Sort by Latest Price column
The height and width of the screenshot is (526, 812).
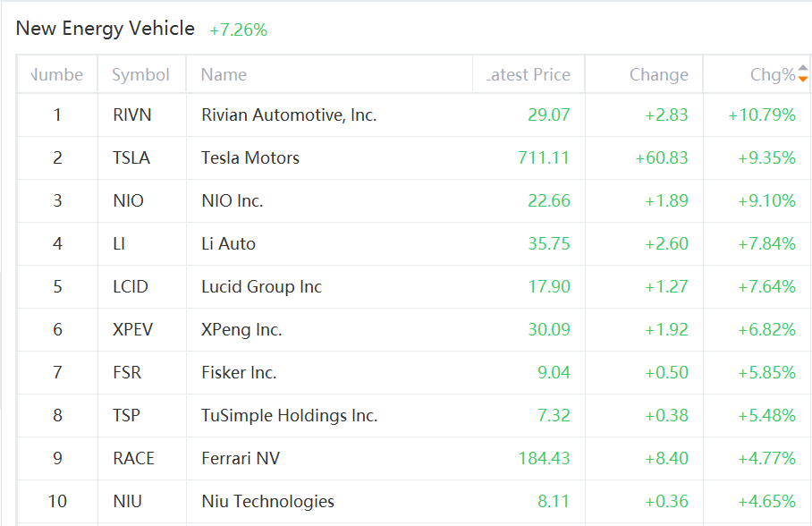529,75
